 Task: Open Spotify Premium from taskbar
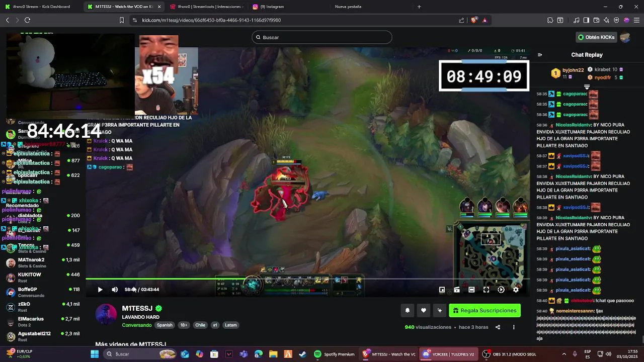pos(335,354)
